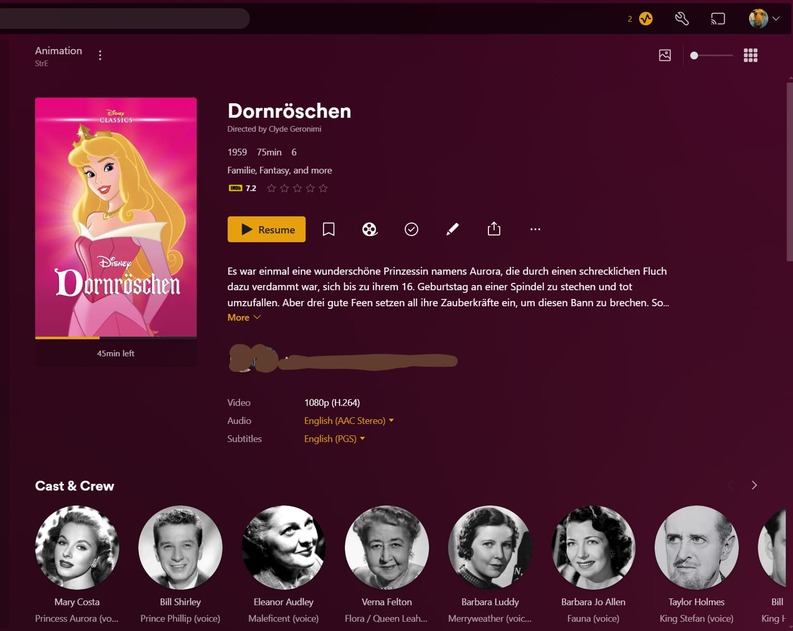Open Barbara Luddy cast photo

(490, 548)
